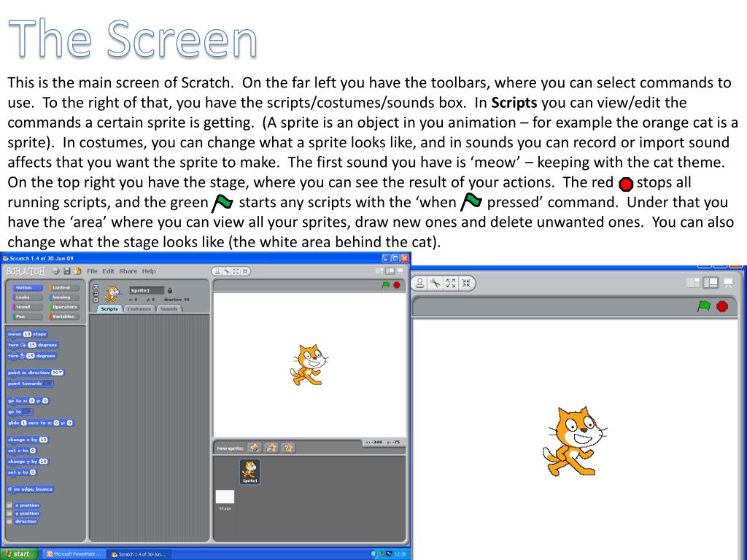
Task: Open presentation mode icon in enlarged stage image
Action: (x=729, y=284)
